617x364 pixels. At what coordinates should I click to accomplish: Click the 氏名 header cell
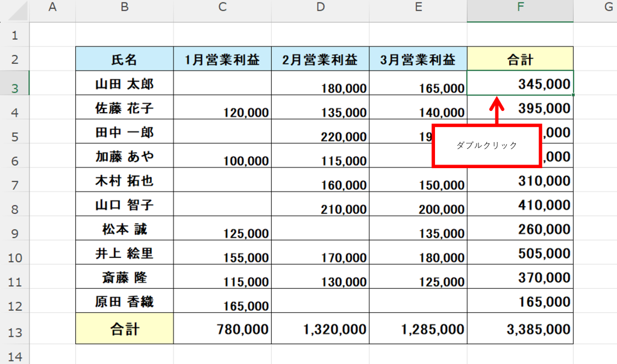click(124, 59)
